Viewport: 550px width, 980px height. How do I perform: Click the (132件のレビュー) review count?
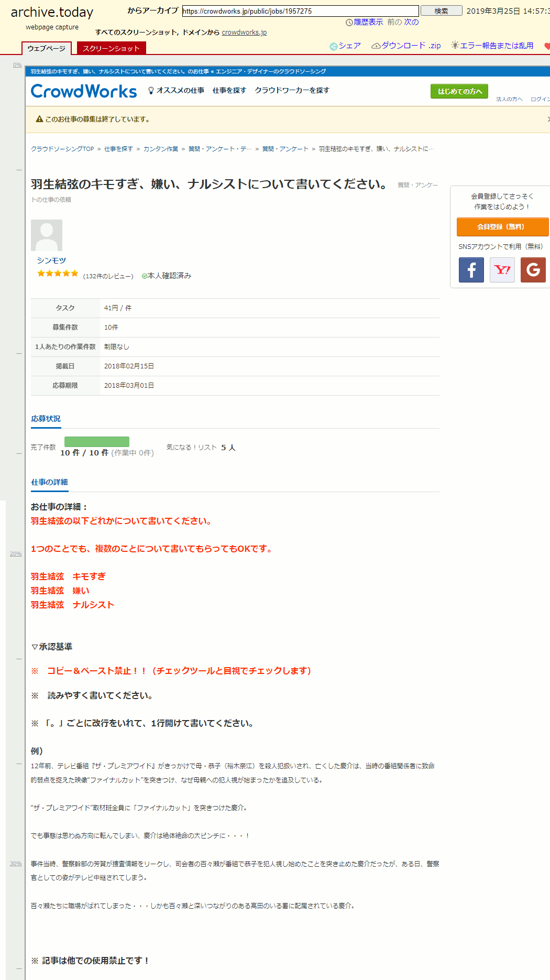click(x=108, y=276)
